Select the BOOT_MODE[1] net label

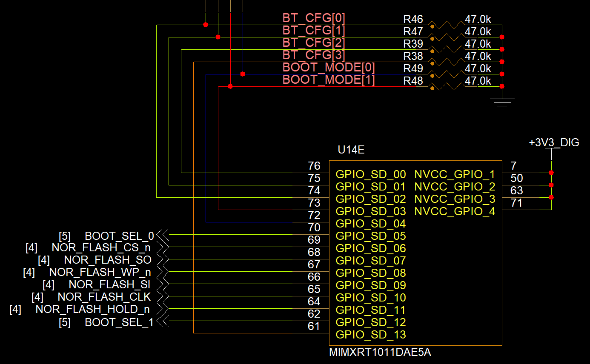pyautogui.click(x=329, y=80)
